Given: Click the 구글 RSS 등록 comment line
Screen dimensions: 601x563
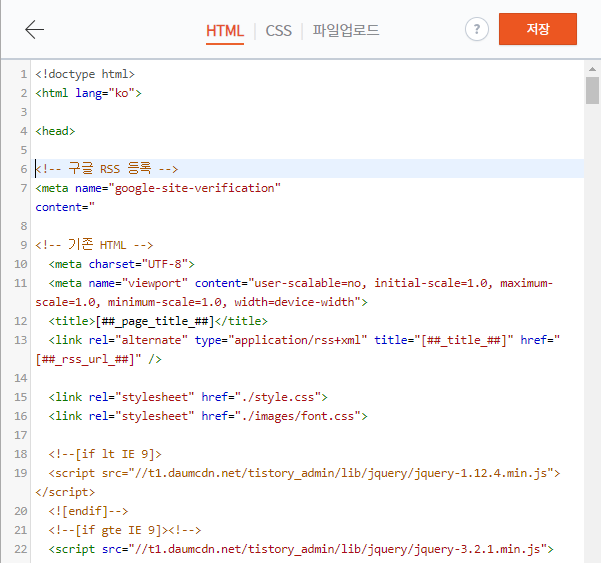Looking at the screenshot, I should [107, 169].
